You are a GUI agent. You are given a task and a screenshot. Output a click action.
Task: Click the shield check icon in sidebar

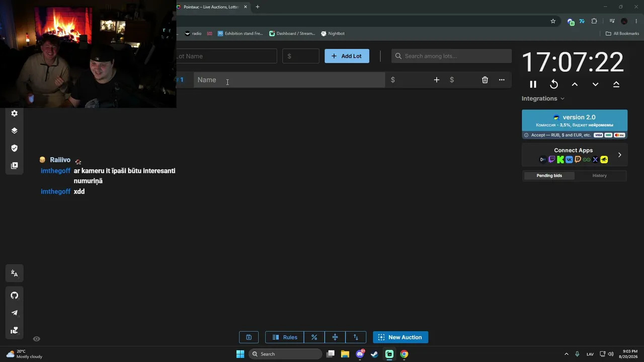pyautogui.click(x=14, y=148)
